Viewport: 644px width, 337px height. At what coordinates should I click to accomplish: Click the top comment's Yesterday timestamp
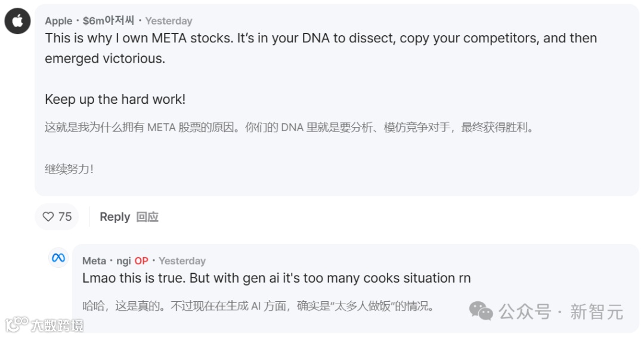click(169, 21)
